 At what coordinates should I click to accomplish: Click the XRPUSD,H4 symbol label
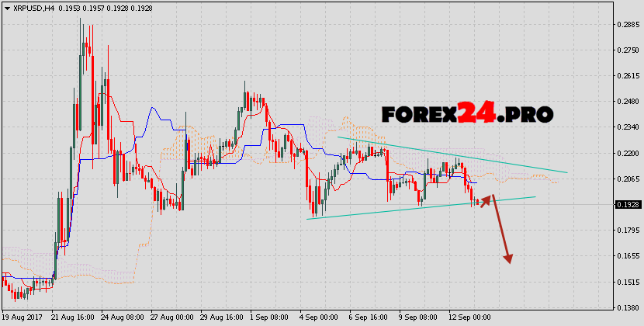32,6
